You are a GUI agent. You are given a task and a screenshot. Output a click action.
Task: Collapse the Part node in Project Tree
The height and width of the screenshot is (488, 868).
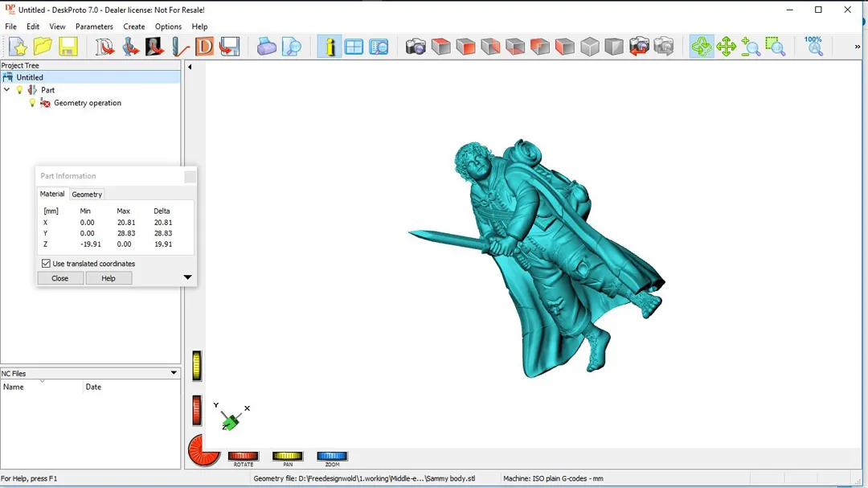pos(6,90)
